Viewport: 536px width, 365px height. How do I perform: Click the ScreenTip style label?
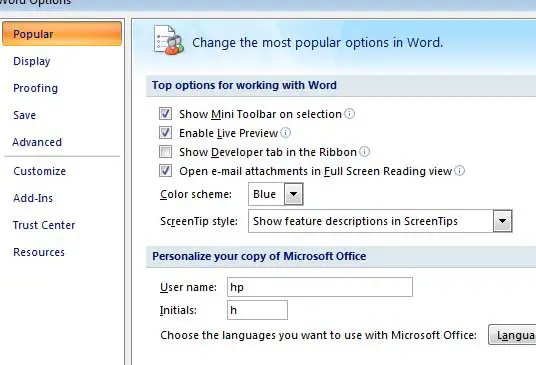coord(199,221)
